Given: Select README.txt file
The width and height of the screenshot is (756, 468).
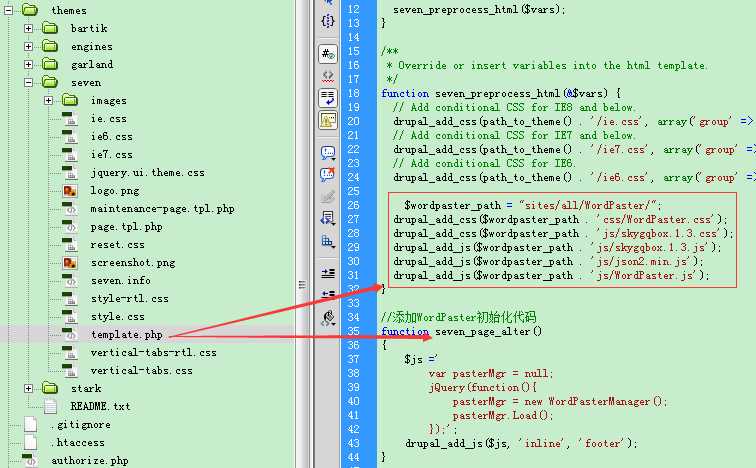Looking at the screenshot, I should coord(100,406).
